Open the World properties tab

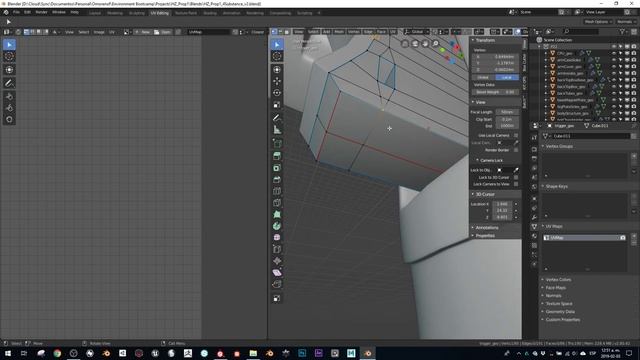pyautogui.click(x=534, y=187)
